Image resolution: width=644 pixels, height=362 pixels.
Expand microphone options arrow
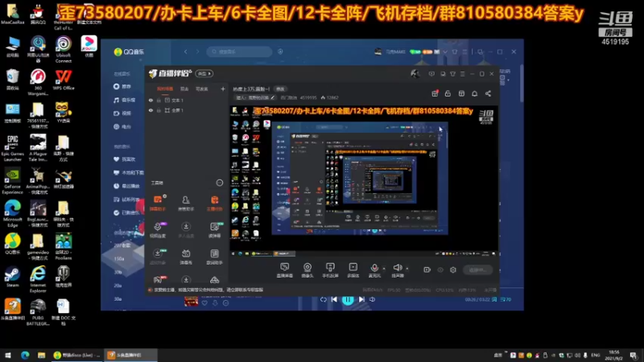coord(384,269)
